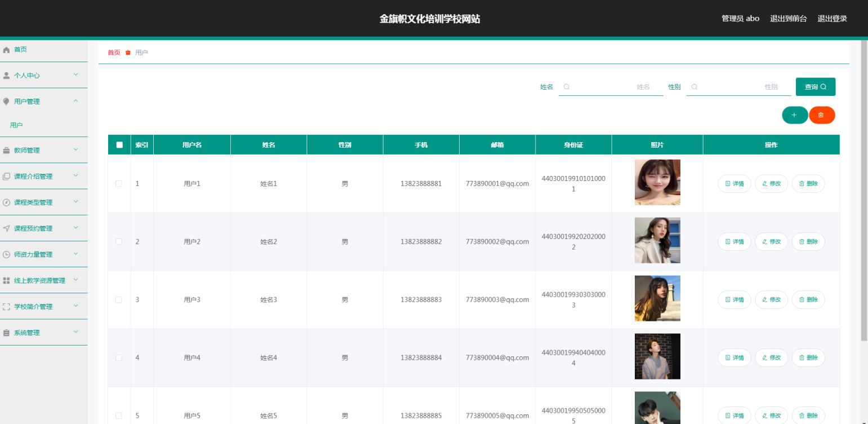Click 删除 for row 用户3
Image resolution: width=868 pixels, height=424 pixels.
pyautogui.click(x=808, y=300)
